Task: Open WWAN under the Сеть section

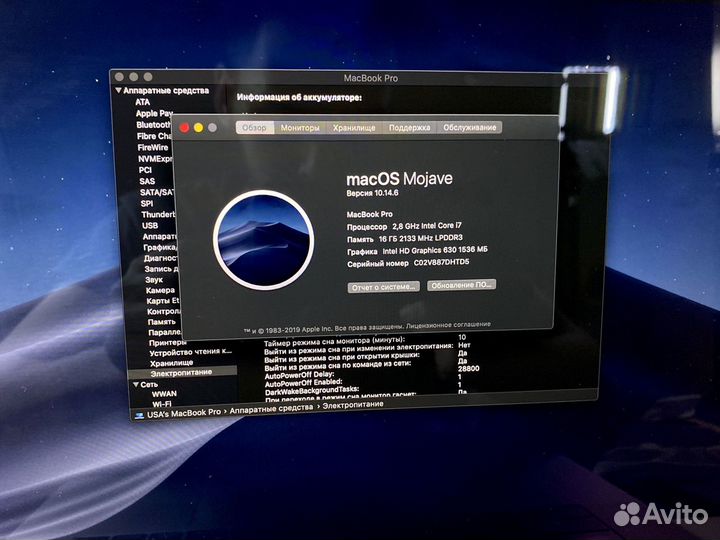Action: coord(164,394)
